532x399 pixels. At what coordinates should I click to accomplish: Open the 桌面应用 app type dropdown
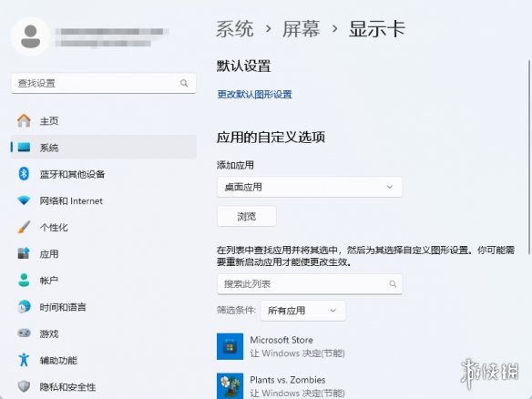310,187
